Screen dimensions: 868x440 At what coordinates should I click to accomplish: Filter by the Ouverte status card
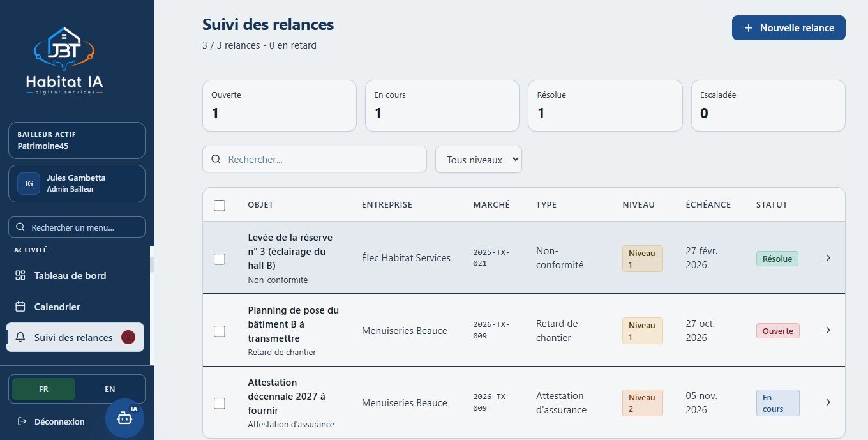pos(280,105)
